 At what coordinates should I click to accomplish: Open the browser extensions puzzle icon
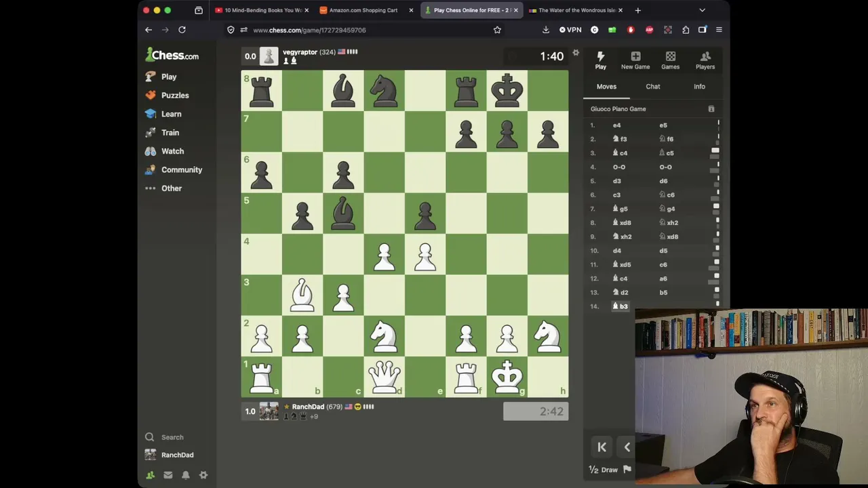686,30
